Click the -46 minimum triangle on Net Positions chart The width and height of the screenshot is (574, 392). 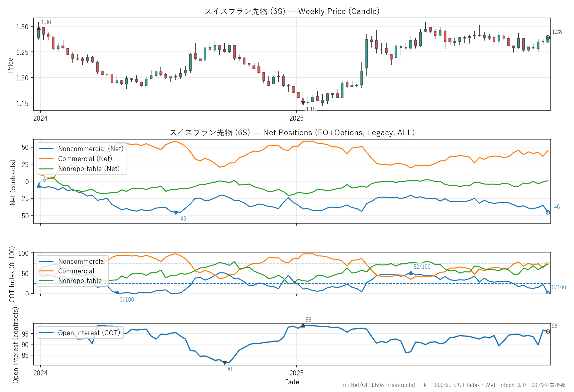coord(176,213)
